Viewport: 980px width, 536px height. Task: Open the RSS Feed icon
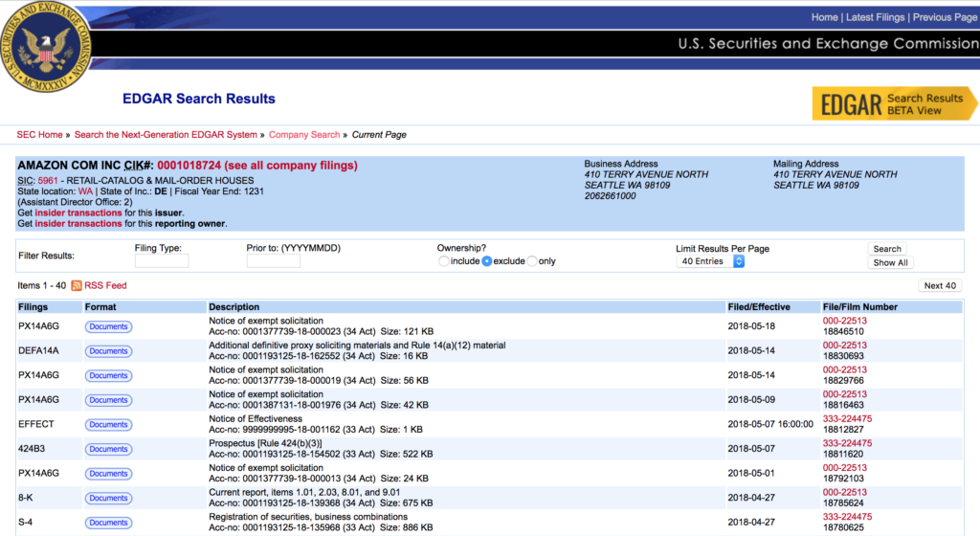77,285
